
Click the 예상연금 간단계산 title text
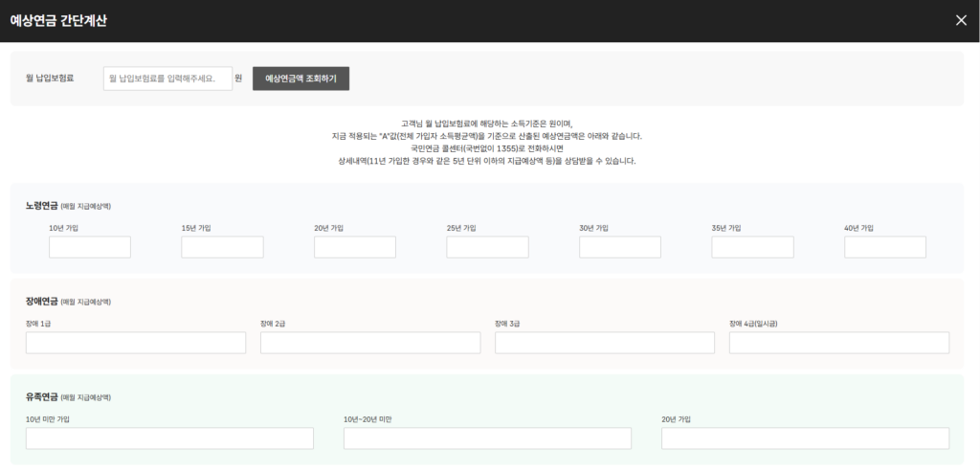tap(58, 21)
